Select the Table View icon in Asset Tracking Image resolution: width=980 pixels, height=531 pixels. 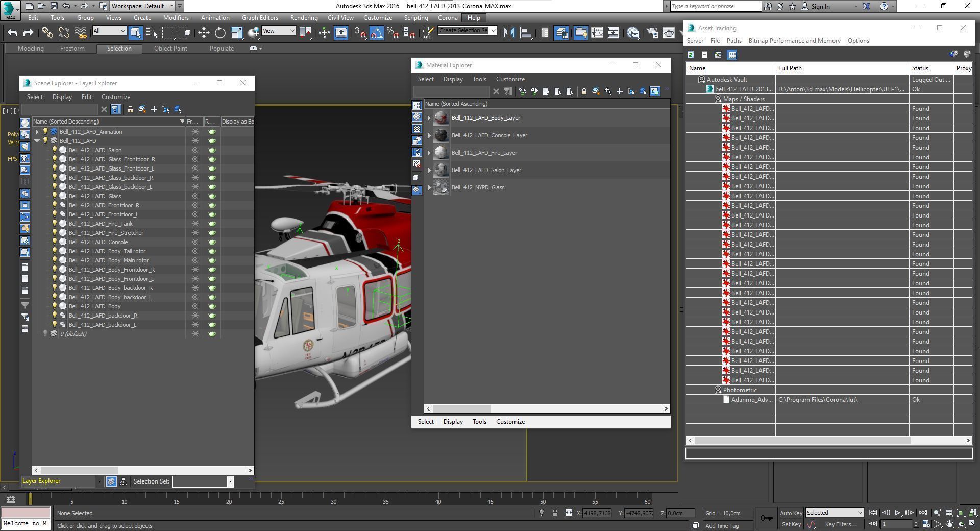click(732, 55)
